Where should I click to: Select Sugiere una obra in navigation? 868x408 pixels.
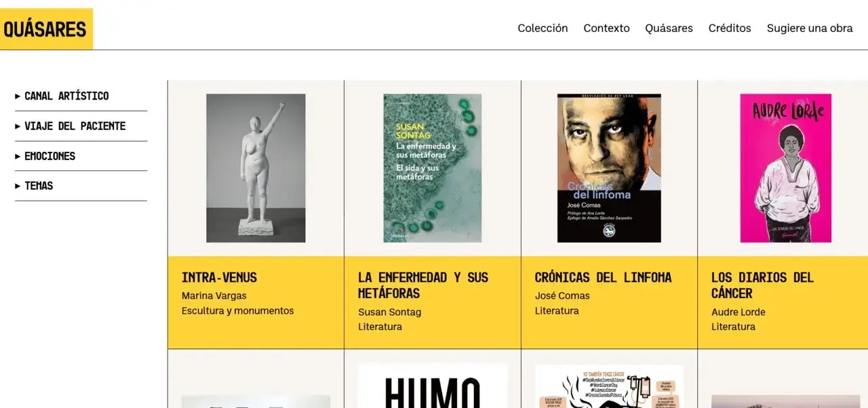pos(810,28)
